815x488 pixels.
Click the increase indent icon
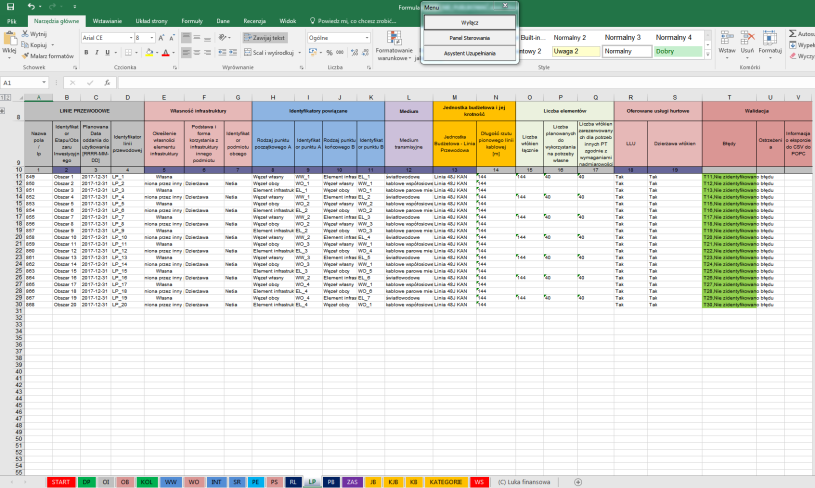233,52
